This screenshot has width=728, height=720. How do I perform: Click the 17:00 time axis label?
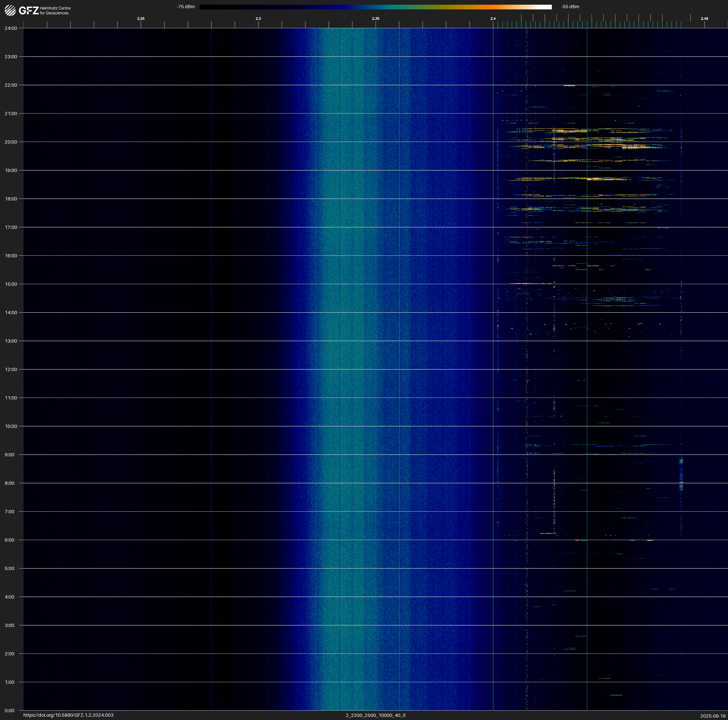(x=11, y=227)
